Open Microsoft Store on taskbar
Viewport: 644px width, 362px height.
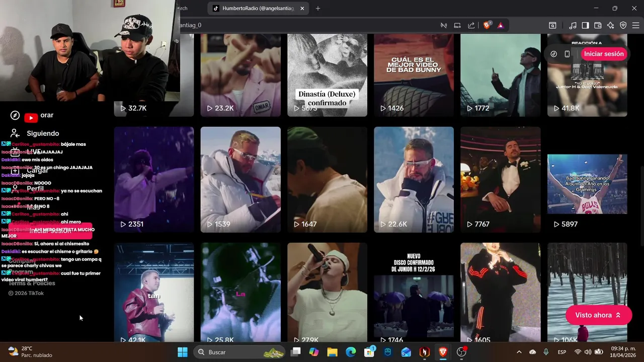pyautogui.click(x=369, y=352)
